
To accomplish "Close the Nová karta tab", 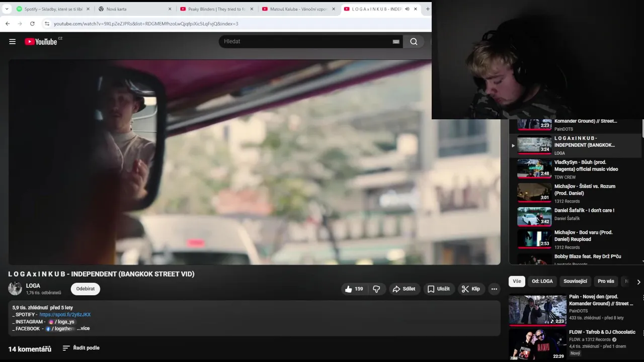I will [170, 9].
